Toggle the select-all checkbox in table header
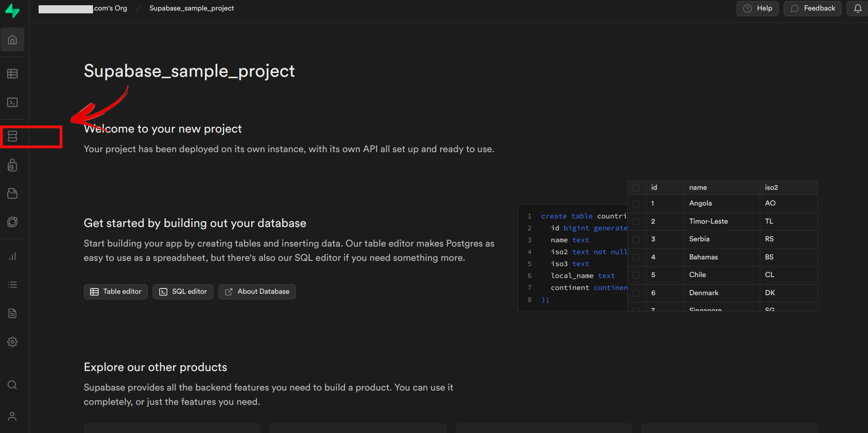This screenshot has height=433, width=868. tap(636, 188)
